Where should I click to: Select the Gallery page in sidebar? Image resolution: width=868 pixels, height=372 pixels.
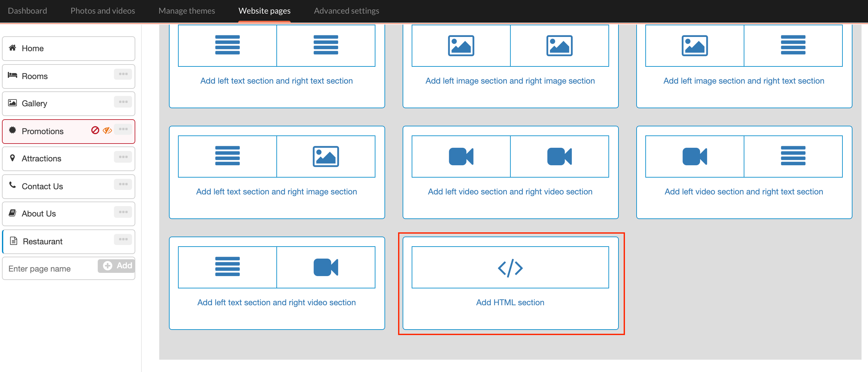pyautogui.click(x=69, y=104)
